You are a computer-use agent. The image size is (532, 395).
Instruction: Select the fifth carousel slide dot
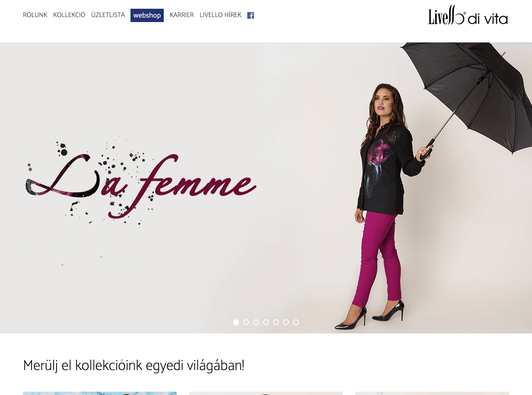point(276,322)
